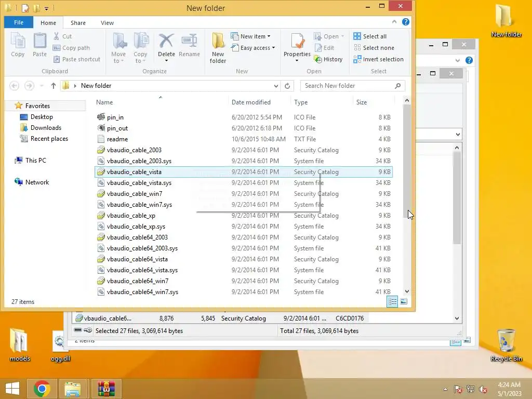The image size is (532, 399).
Task: Open the New item dropdown
Action: coord(250,36)
